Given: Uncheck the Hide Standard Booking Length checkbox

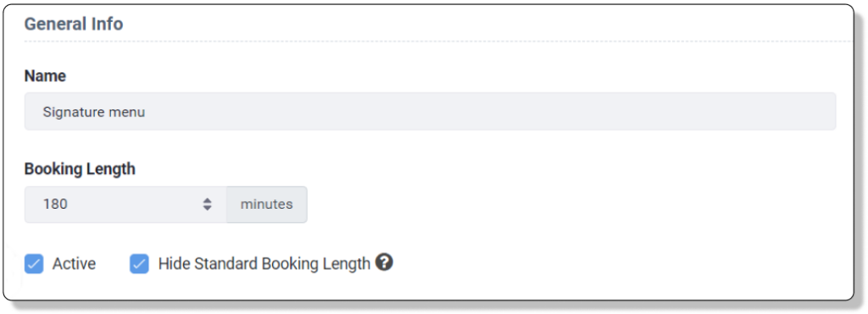Looking at the screenshot, I should 140,264.
